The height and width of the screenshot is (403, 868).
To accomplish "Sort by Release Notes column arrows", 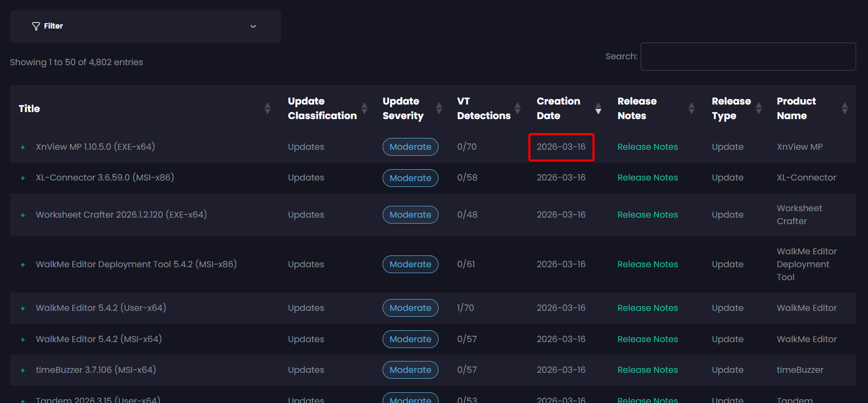I will pos(691,108).
